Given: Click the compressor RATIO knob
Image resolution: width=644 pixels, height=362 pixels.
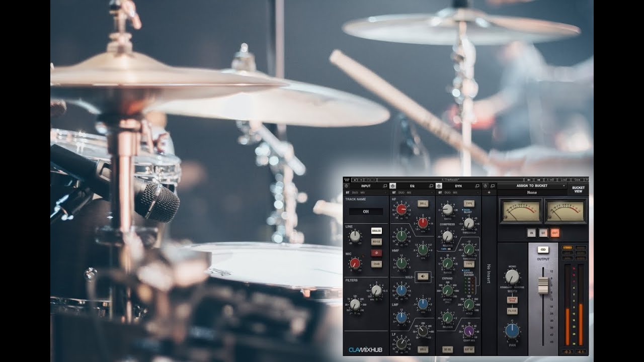Looking at the screenshot, I should pos(447,210).
